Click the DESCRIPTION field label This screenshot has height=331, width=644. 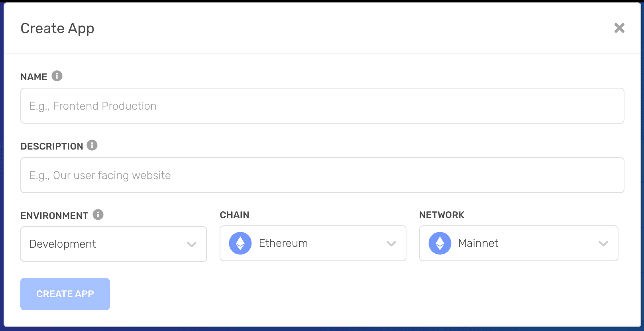coord(52,146)
